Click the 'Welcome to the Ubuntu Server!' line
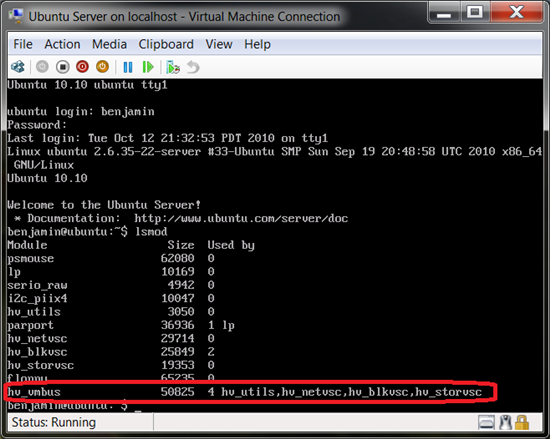550x439 pixels. pyautogui.click(x=104, y=205)
